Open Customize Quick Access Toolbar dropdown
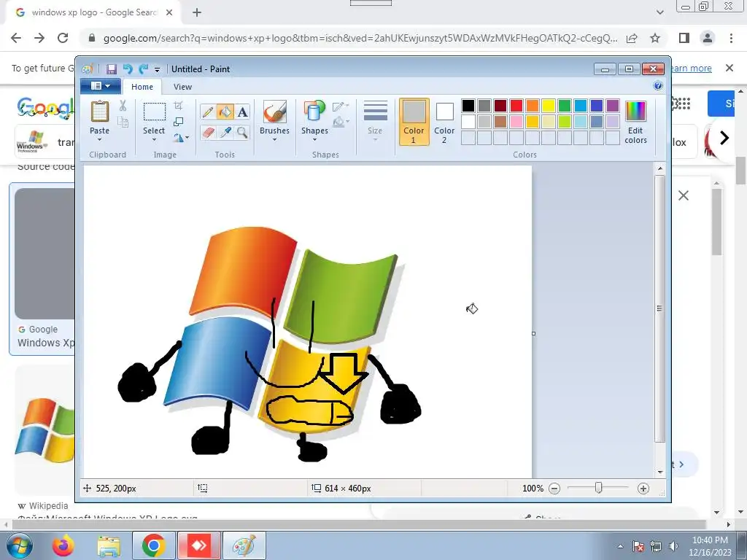 pyautogui.click(x=158, y=69)
